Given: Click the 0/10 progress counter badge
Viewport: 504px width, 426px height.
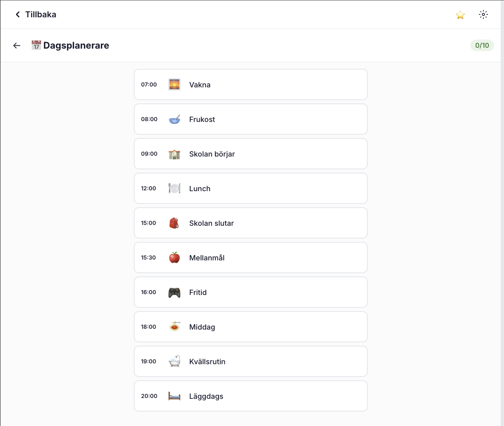Looking at the screenshot, I should [x=482, y=45].
